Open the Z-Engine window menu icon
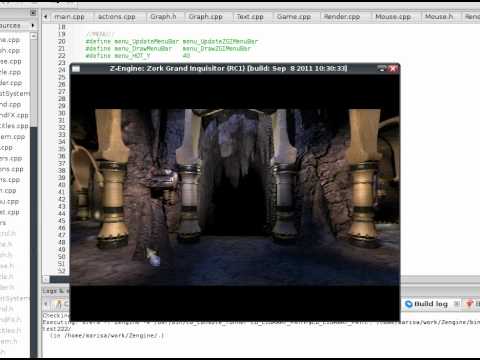 pos(76,69)
